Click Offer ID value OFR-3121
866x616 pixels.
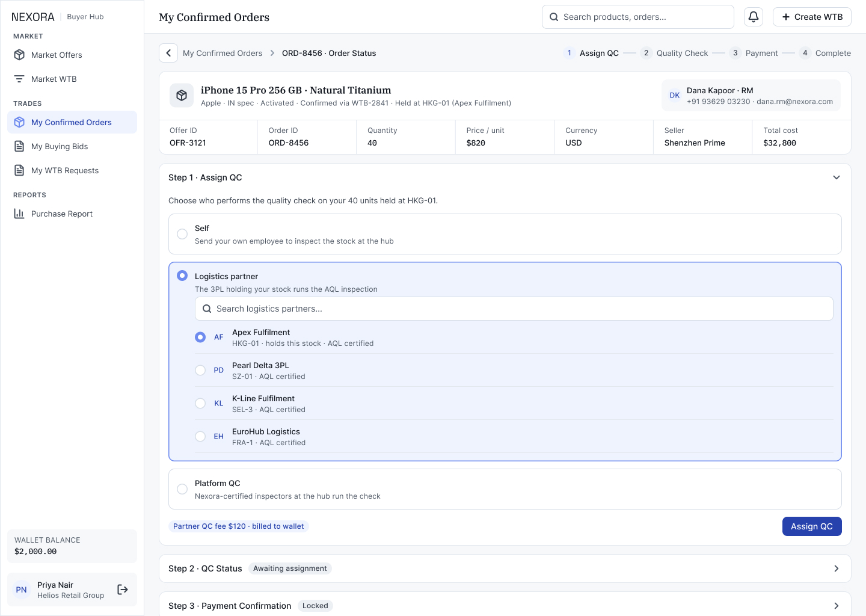(x=188, y=143)
